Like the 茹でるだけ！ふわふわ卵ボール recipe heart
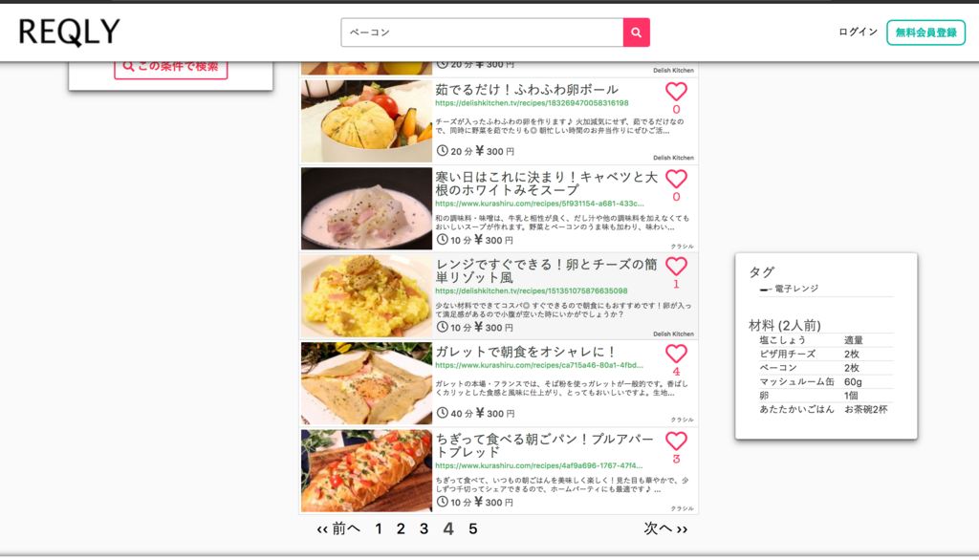This screenshot has height=560, width=979. tap(676, 92)
